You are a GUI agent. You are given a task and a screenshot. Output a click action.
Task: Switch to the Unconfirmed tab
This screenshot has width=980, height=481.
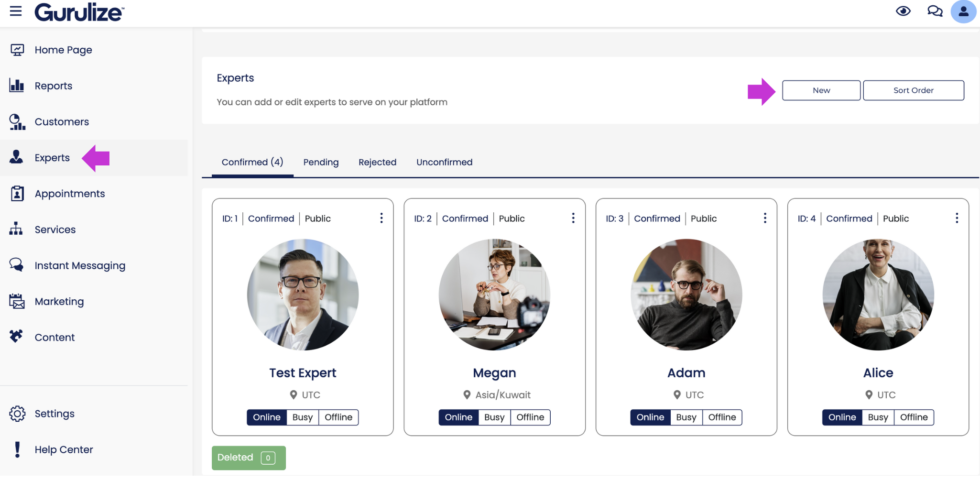tap(444, 162)
